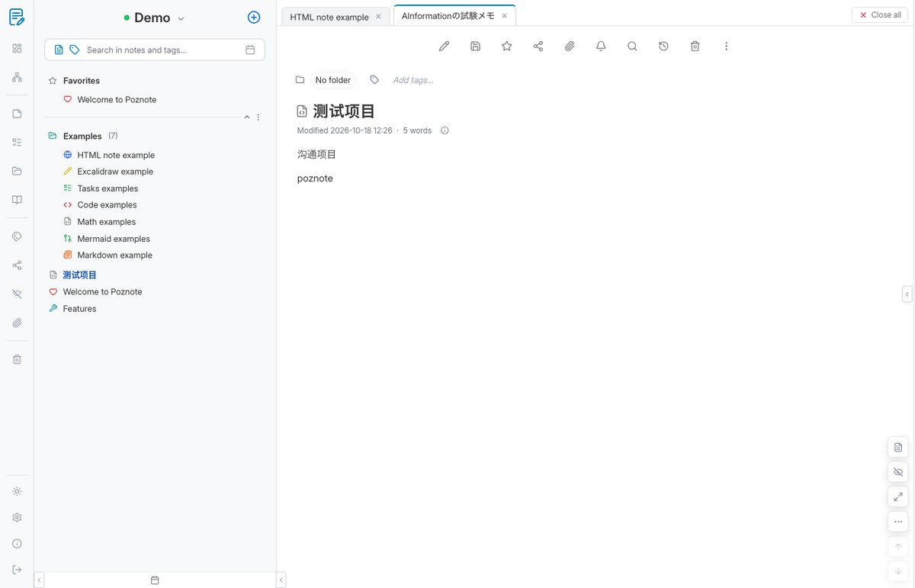The width and height of the screenshot is (915, 588).
Task: Toggle notes search mode icon in search box
Action: 59,50
